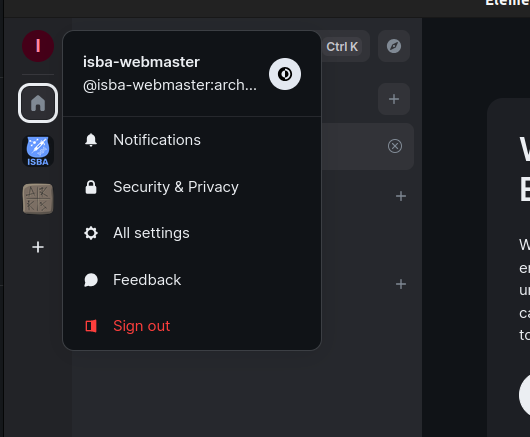Open the stone tablet space icon
Viewport: 530px width, 437px height.
(38, 199)
